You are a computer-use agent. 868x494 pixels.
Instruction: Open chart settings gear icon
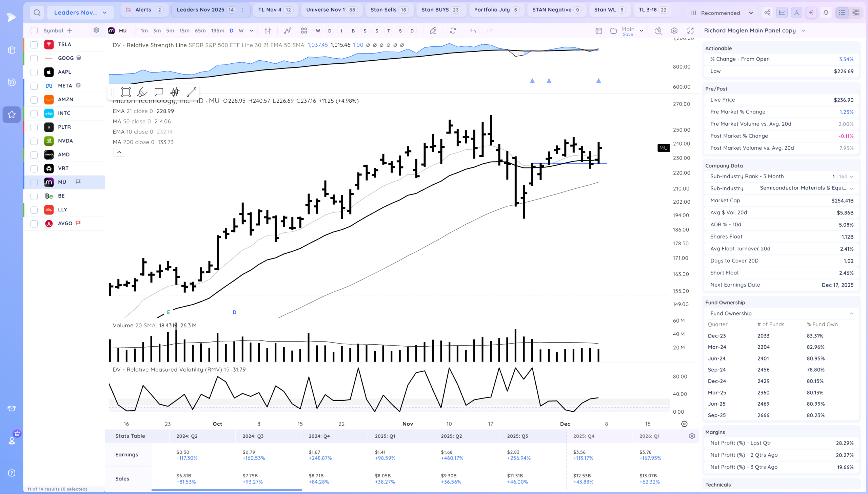tap(674, 30)
